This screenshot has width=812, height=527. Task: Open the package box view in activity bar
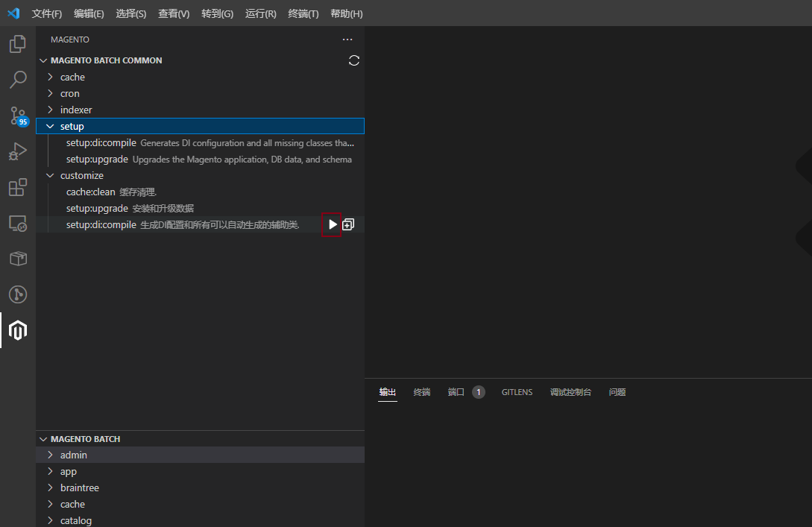click(x=18, y=259)
